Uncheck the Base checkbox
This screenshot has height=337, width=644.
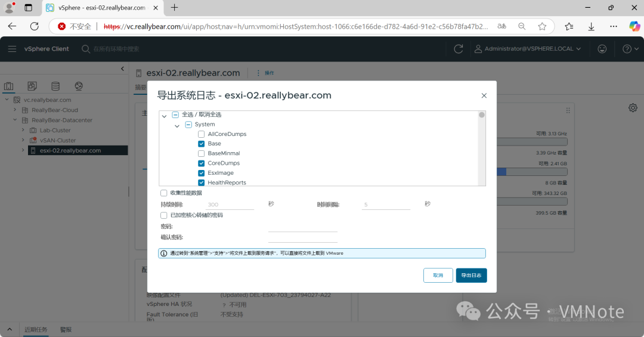202,144
